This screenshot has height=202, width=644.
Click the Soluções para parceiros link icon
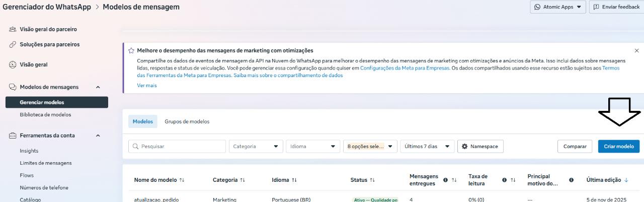[x=13, y=45]
